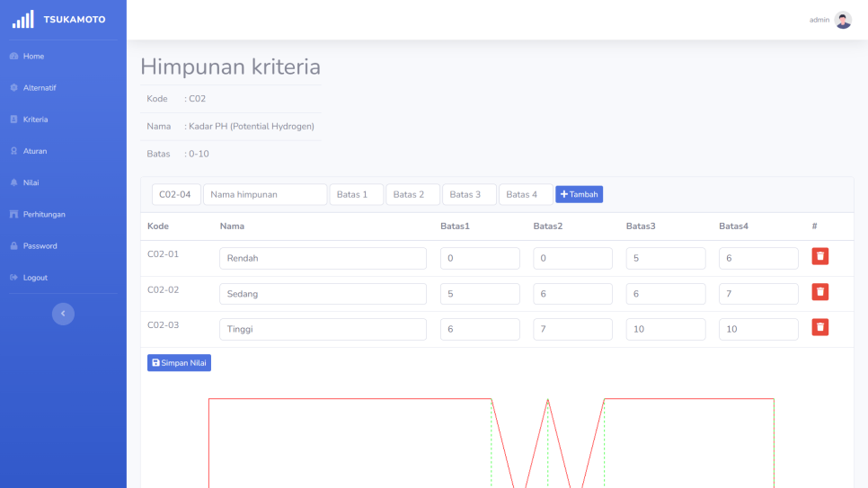The height and width of the screenshot is (488, 868).
Task: Collapse the sidebar with chevron toggle
Action: [63, 314]
